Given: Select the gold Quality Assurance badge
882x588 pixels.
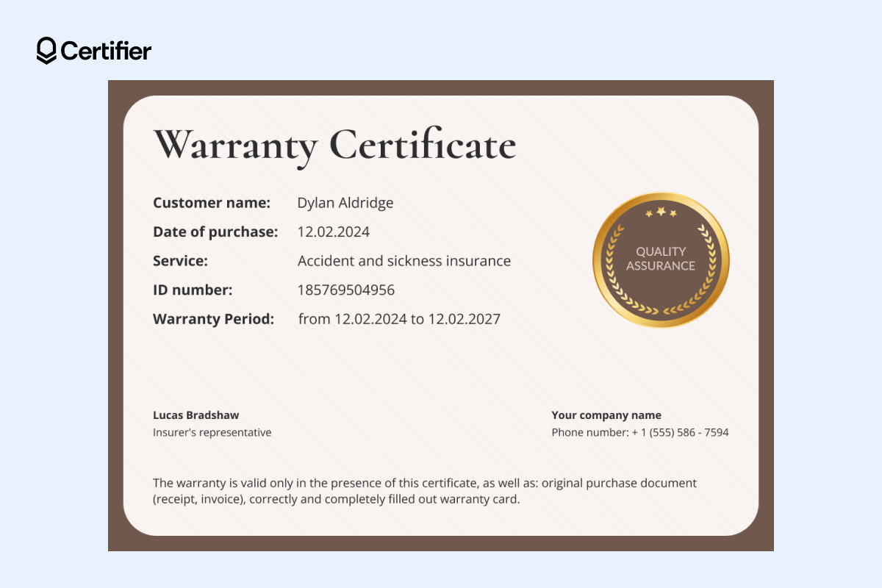Looking at the screenshot, I should click(660, 261).
